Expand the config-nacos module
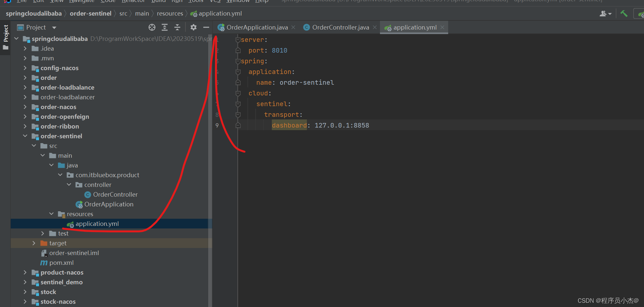 (x=25, y=68)
